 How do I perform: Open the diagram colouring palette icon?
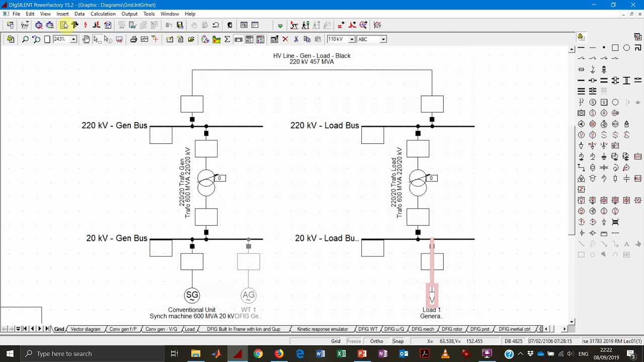[205, 39]
